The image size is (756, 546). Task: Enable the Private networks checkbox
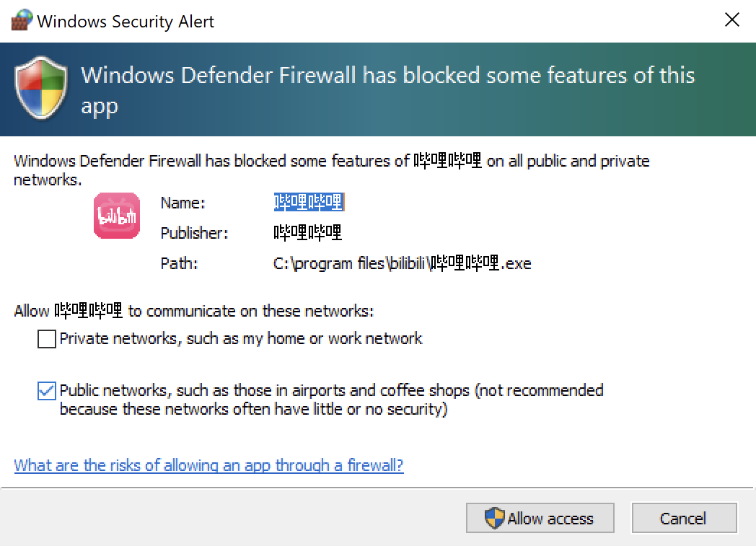tap(47, 339)
